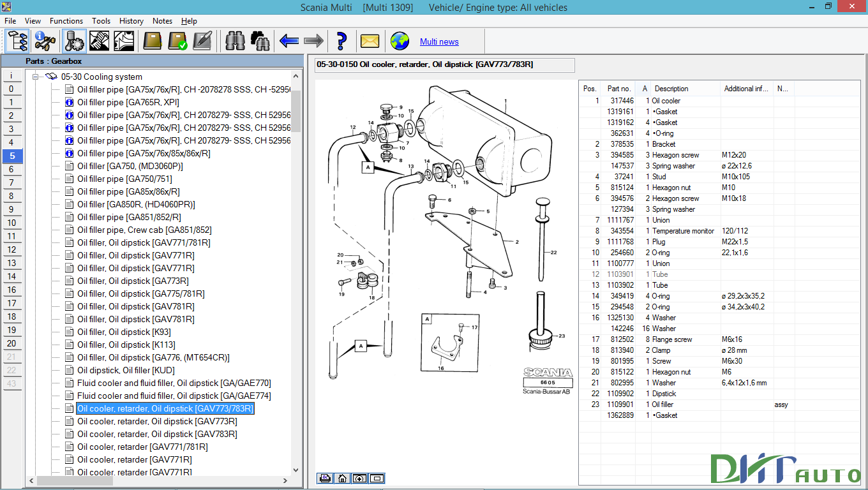Navigate back using the blue arrow icon

(288, 41)
